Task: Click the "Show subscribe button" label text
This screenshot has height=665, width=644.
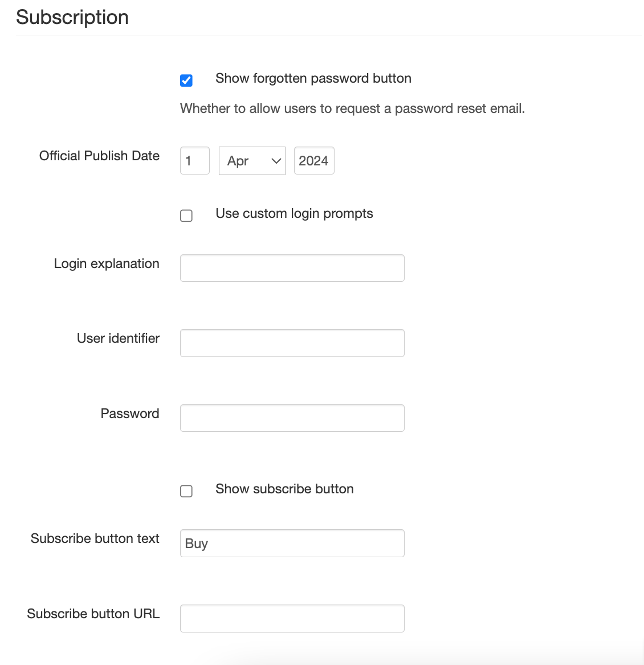Action: (284, 489)
